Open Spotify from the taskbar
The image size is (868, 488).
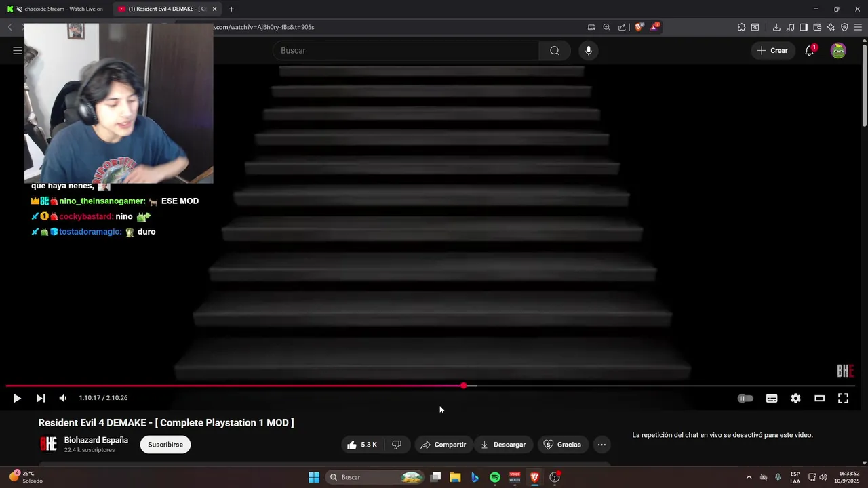point(495,477)
